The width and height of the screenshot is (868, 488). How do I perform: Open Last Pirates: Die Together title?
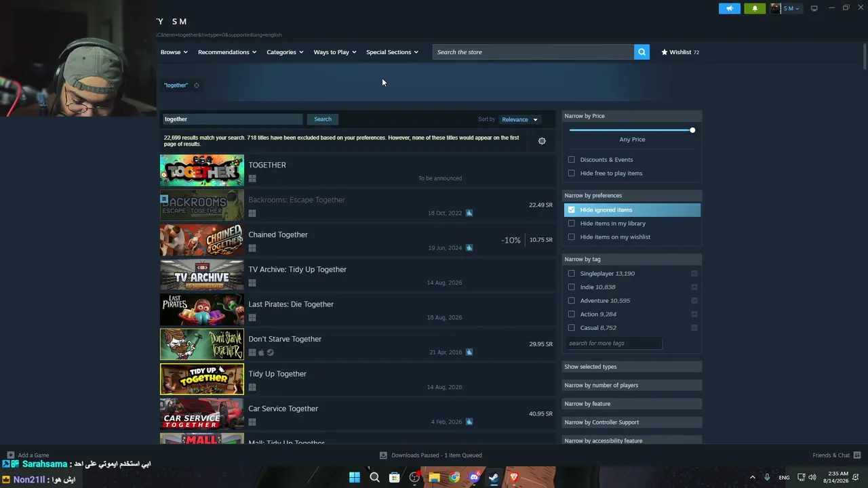click(291, 304)
